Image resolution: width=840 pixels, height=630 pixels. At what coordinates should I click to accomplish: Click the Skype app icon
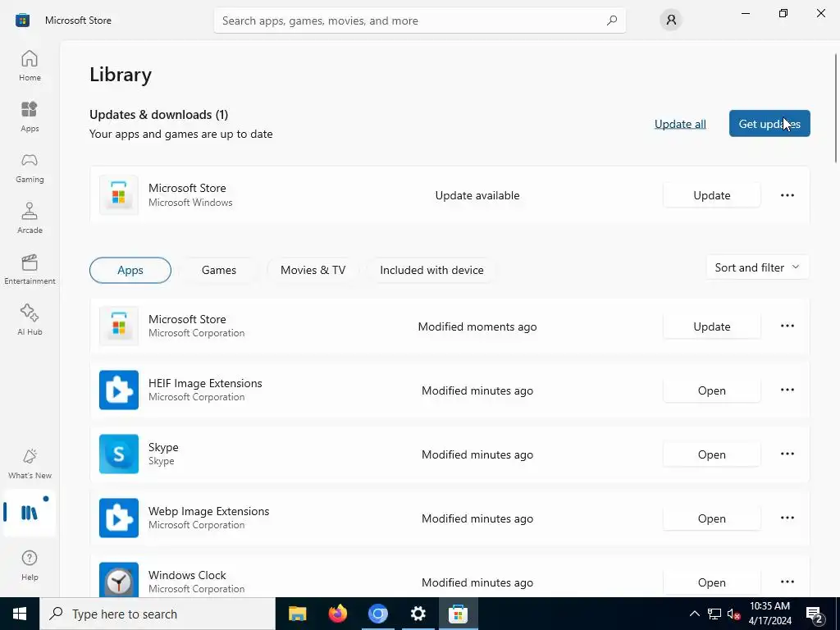119,454
